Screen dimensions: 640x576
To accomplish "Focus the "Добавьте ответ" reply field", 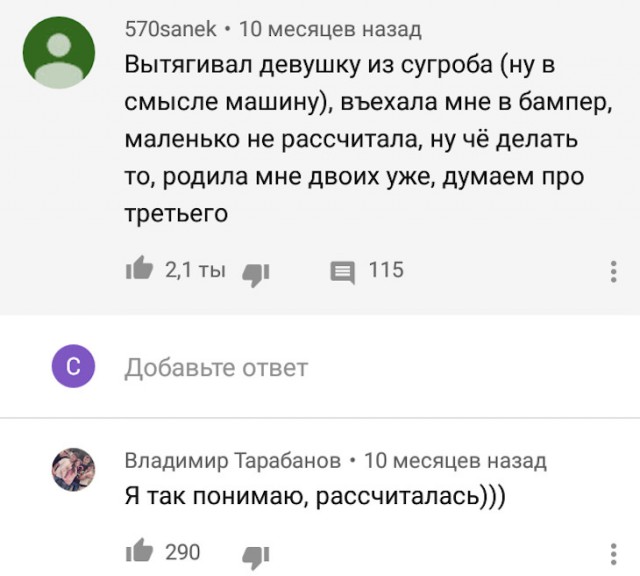I will (x=216, y=368).
